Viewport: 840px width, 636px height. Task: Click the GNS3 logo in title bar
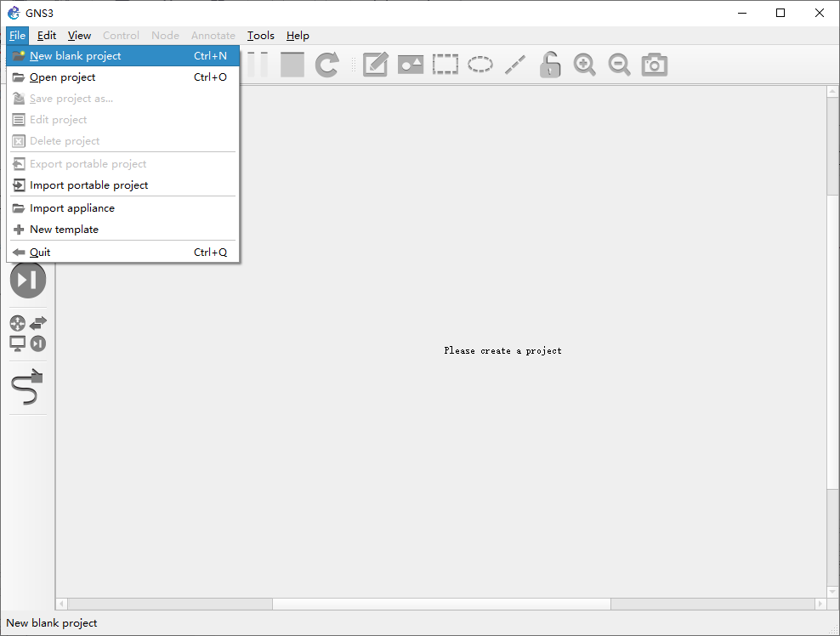[x=14, y=13]
